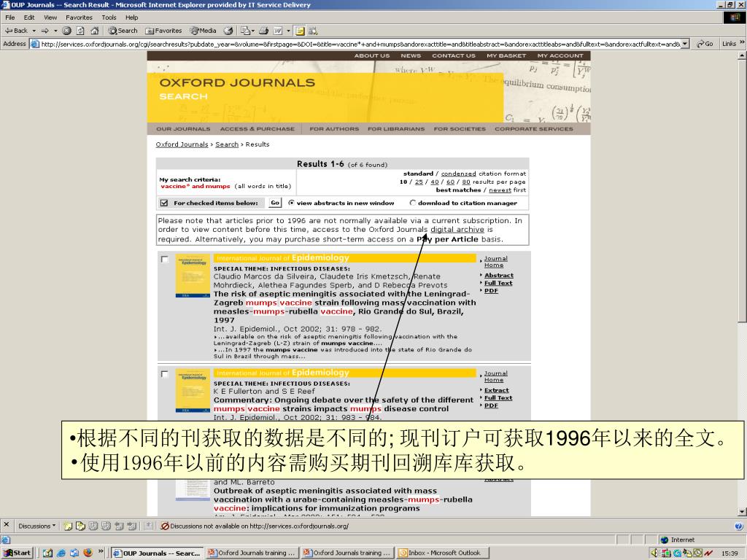The height and width of the screenshot is (560, 747).
Task: Click the Refresh page icon
Action: click(80, 31)
